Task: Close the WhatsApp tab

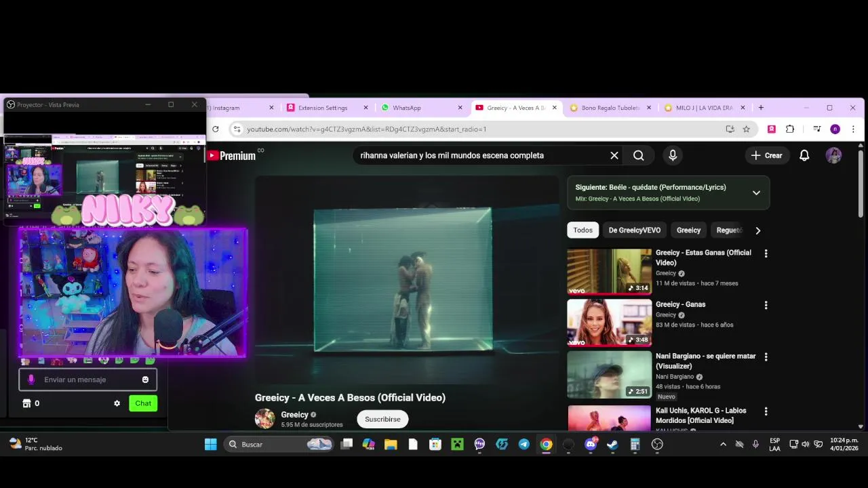Action: pos(460,108)
